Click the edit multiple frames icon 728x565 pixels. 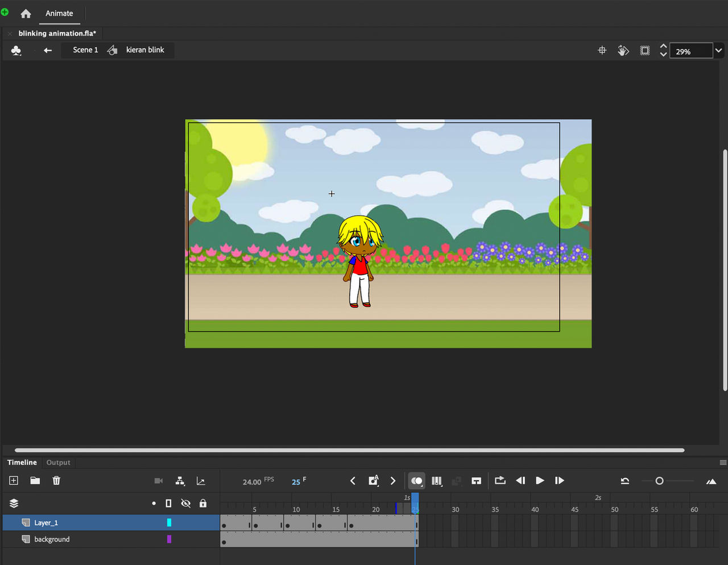[x=437, y=481]
